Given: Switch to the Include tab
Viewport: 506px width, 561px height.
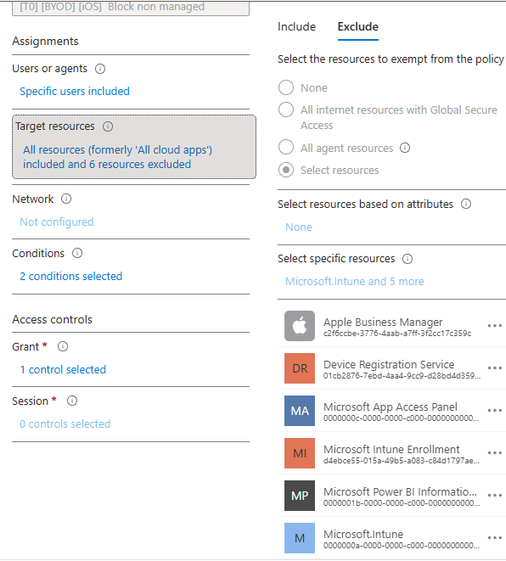Looking at the screenshot, I should coord(297,27).
